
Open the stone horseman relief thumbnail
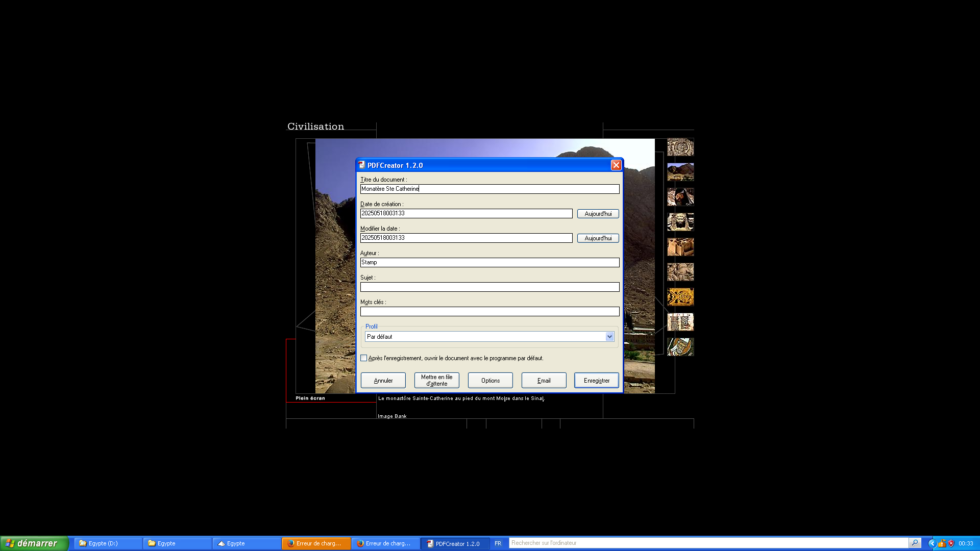[x=680, y=272]
